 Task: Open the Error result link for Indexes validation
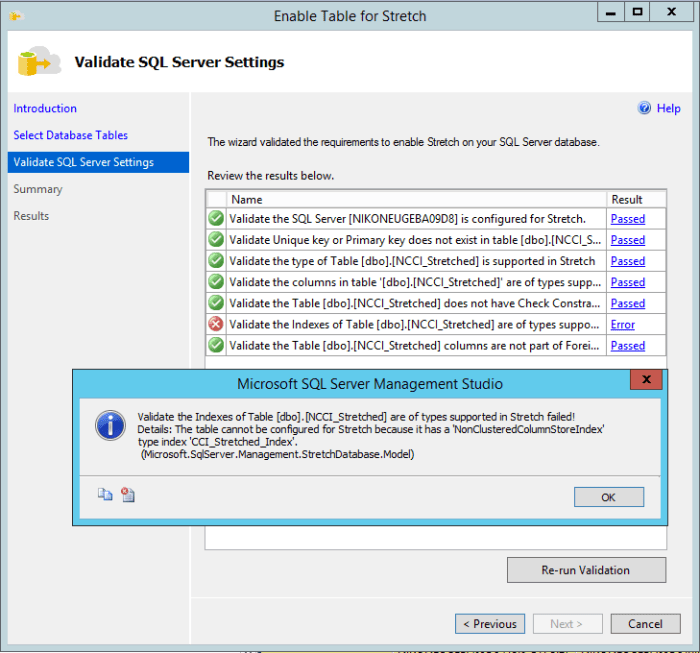623,324
